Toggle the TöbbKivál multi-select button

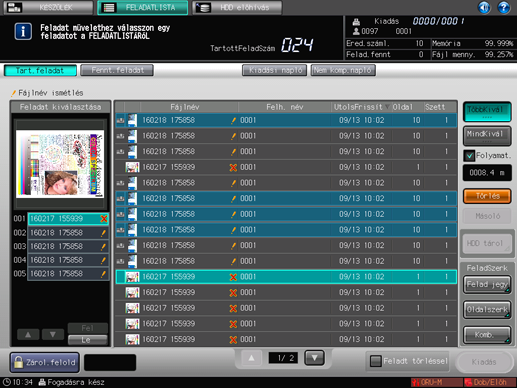[x=487, y=112]
